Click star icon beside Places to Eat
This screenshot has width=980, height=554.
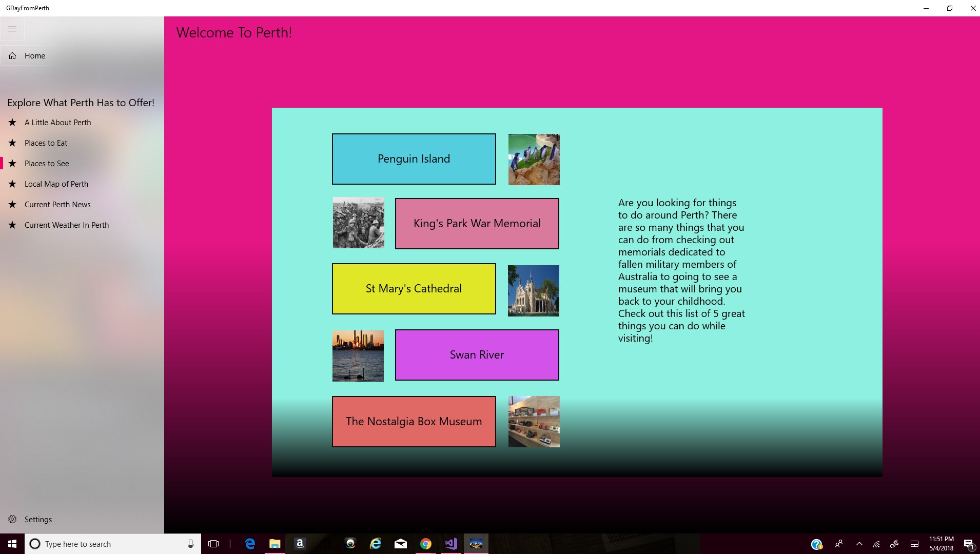click(12, 143)
